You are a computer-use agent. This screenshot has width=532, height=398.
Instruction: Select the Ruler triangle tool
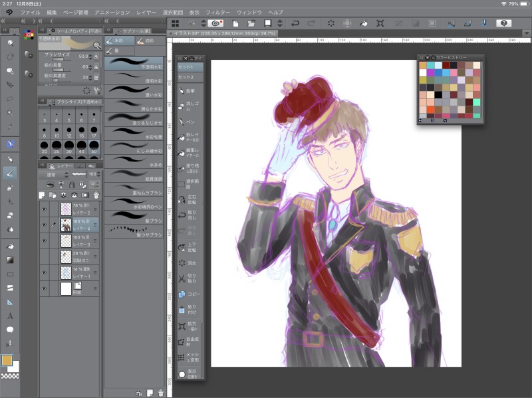pos(10,302)
